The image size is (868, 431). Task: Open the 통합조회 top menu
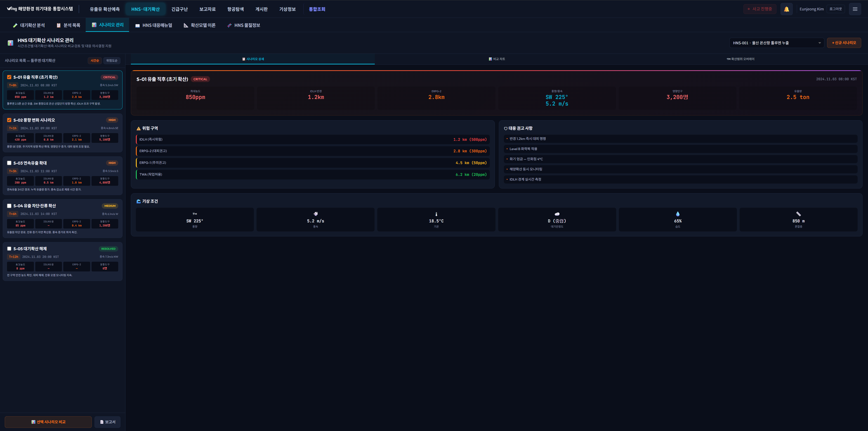coord(317,9)
